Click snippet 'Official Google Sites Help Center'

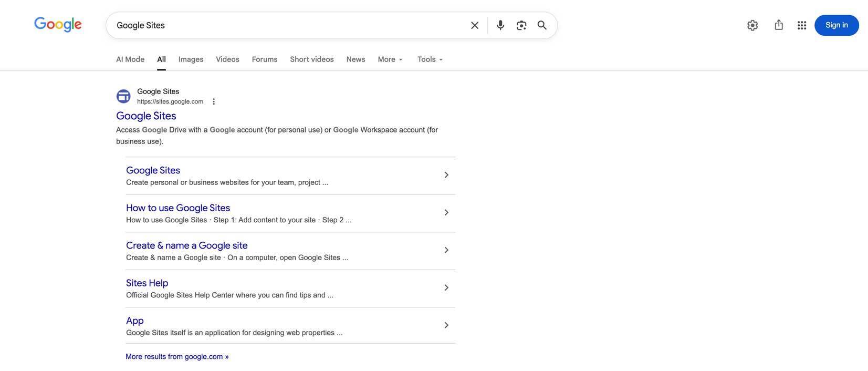pyautogui.click(x=229, y=295)
